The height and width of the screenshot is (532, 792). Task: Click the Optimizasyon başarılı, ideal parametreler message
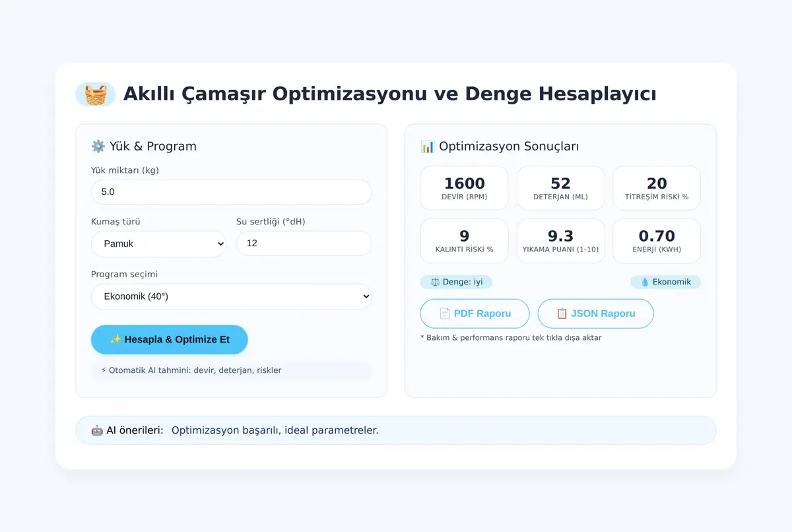(x=275, y=430)
